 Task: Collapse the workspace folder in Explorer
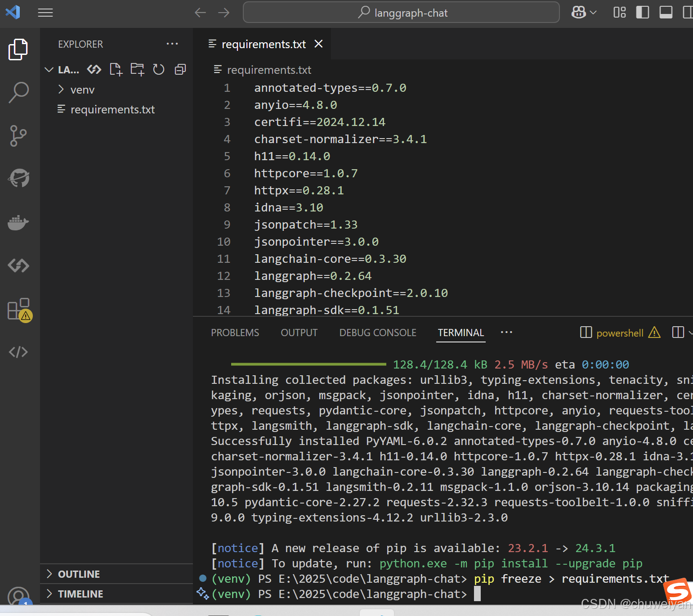(49, 70)
